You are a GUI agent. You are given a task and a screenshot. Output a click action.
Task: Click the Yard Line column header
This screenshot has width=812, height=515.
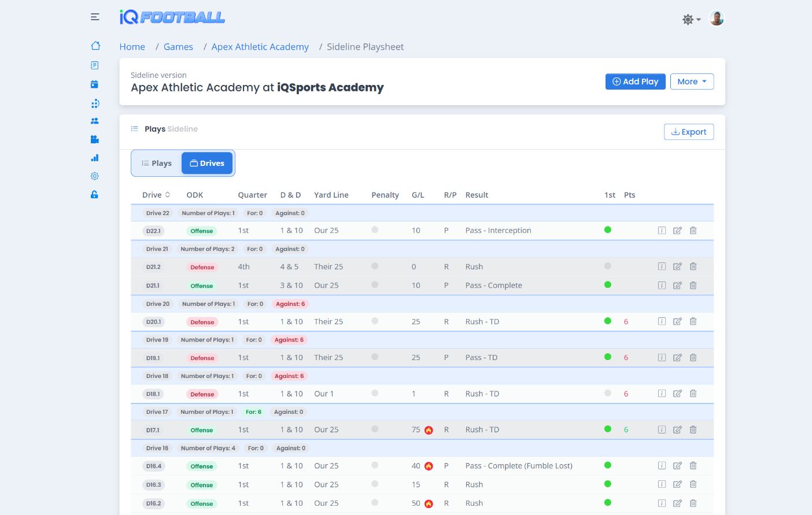click(331, 195)
